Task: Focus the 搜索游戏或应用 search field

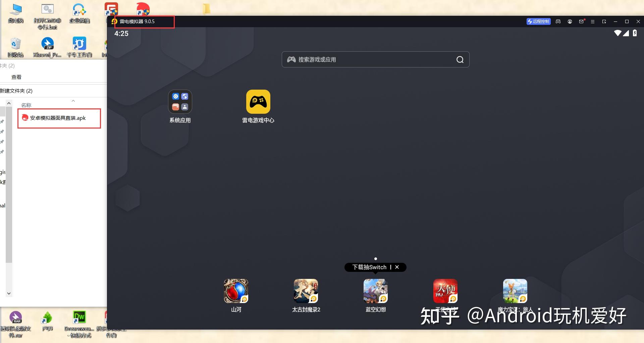Action: point(375,59)
